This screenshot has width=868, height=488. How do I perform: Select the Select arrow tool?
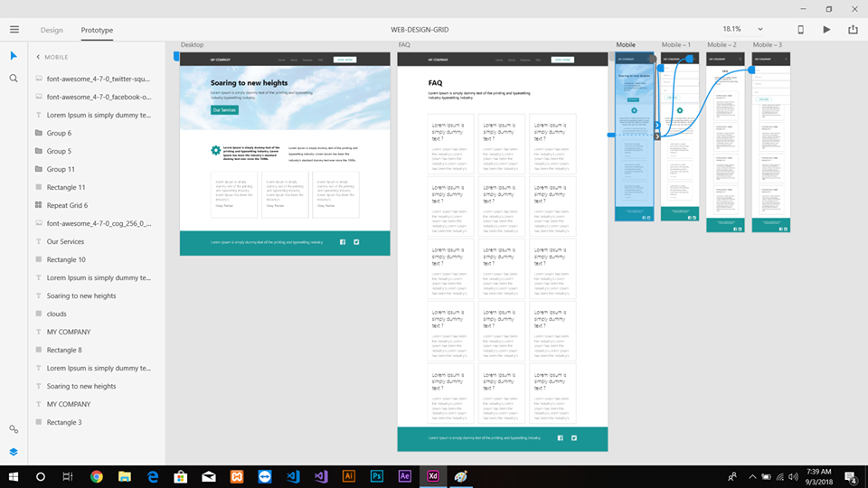pos(14,56)
